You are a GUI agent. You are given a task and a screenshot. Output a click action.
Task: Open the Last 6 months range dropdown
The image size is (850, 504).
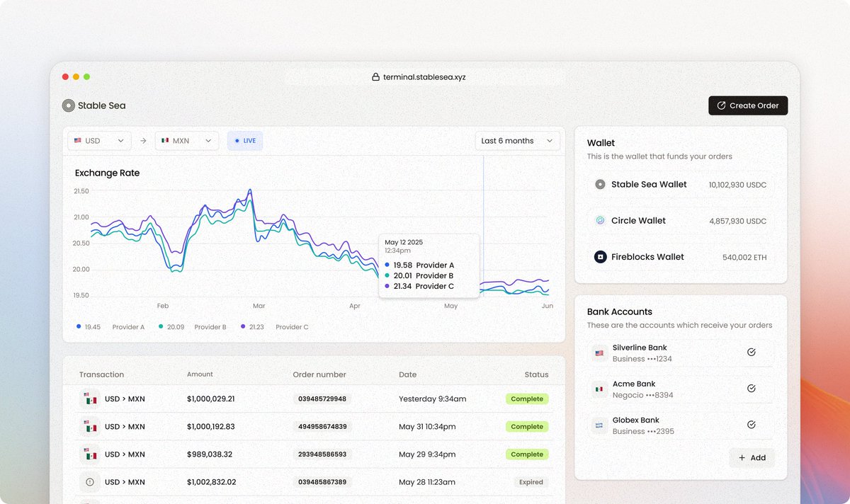[x=517, y=141]
